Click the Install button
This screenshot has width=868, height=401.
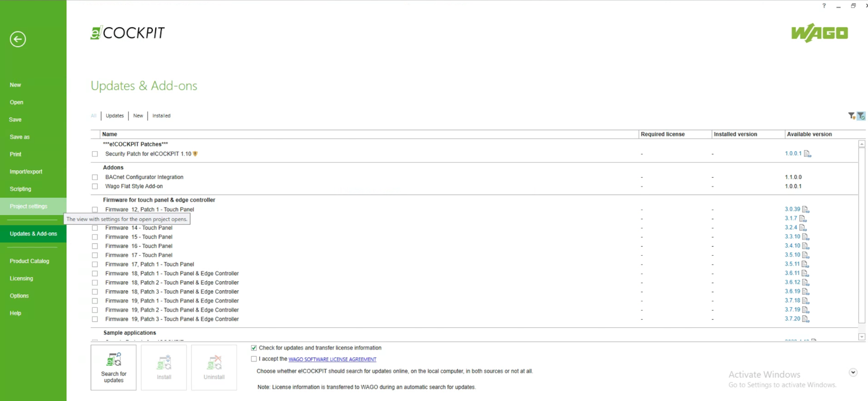pyautogui.click(x=164, y=367)
